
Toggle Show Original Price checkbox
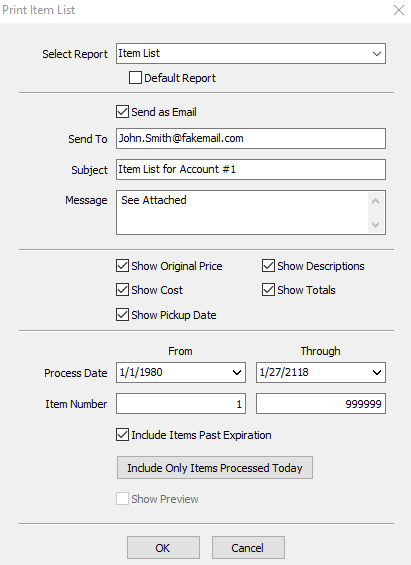click(122, 266)
